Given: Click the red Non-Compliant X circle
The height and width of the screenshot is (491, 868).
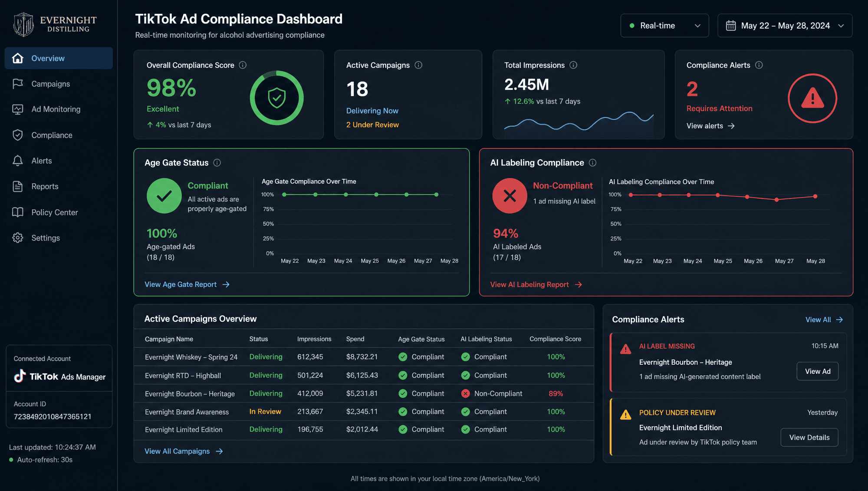Looking at the screenshot, I should point(510,196).
